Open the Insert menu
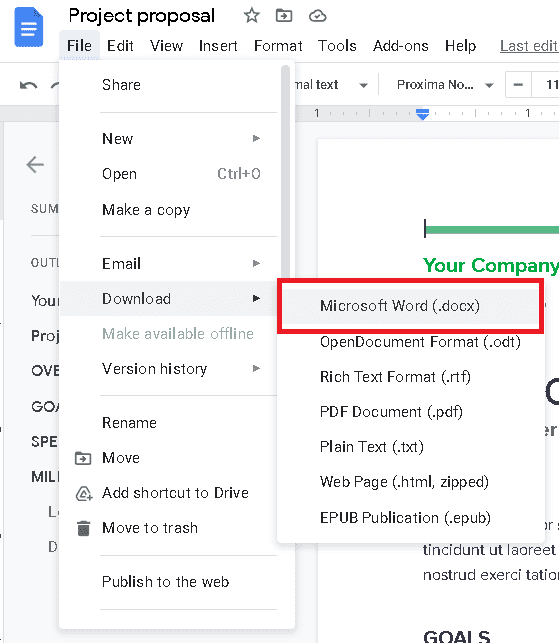The width and height of the screenshot is (559, 643). coord(218,46)
